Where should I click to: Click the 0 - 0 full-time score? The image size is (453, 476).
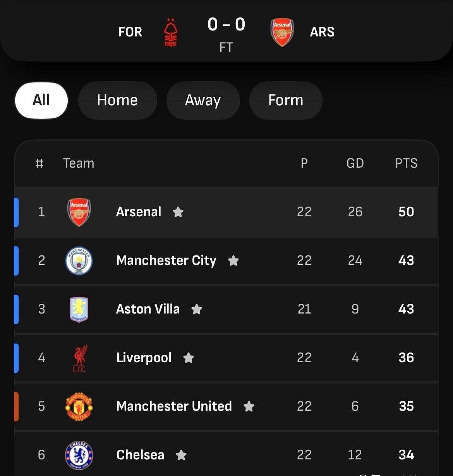click(226, 25)
